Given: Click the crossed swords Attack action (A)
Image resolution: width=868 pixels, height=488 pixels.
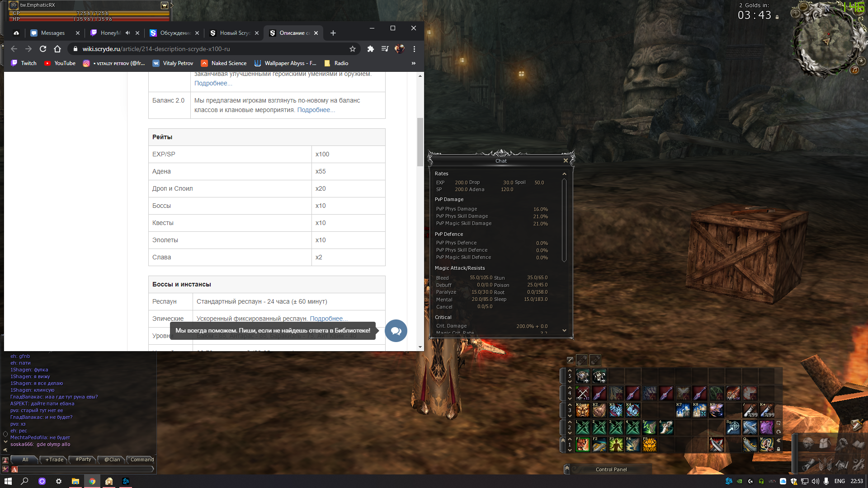Looking at the screenshot, I should (717, 445).
